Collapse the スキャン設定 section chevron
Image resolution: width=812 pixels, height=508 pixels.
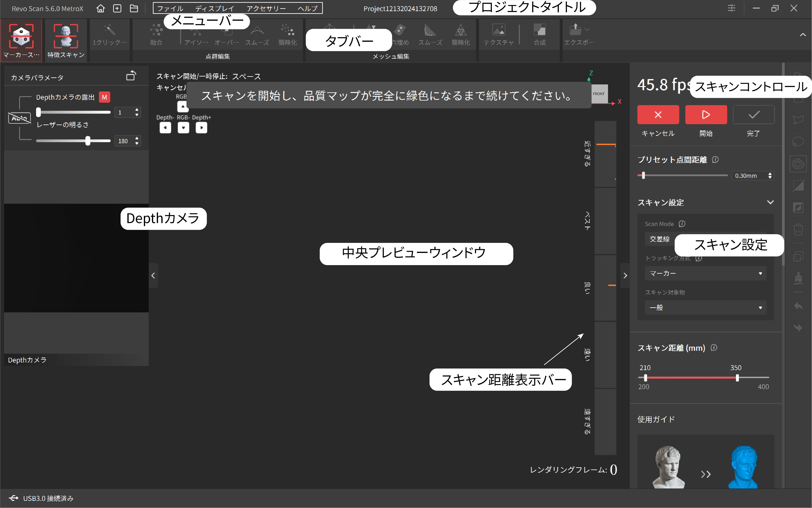coord(770,202)
